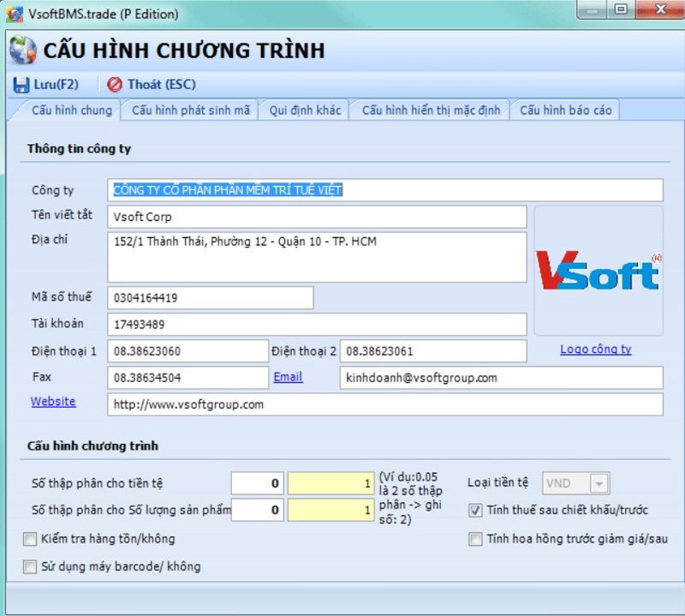Click the Website URL input field

384,404
